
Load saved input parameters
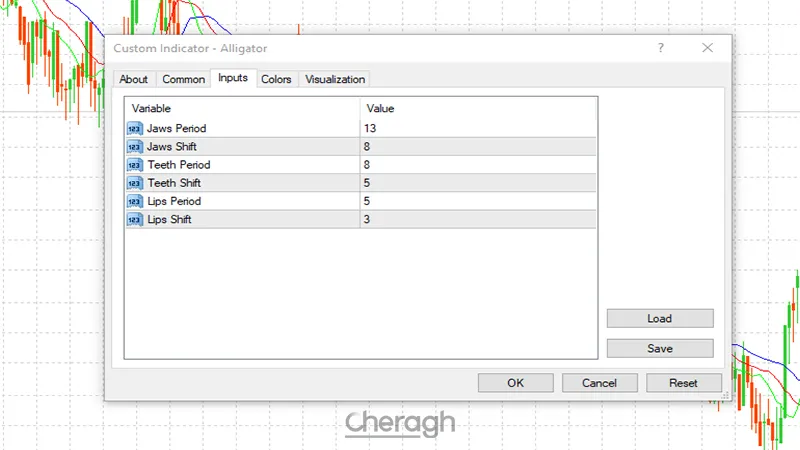click(659, 318)
